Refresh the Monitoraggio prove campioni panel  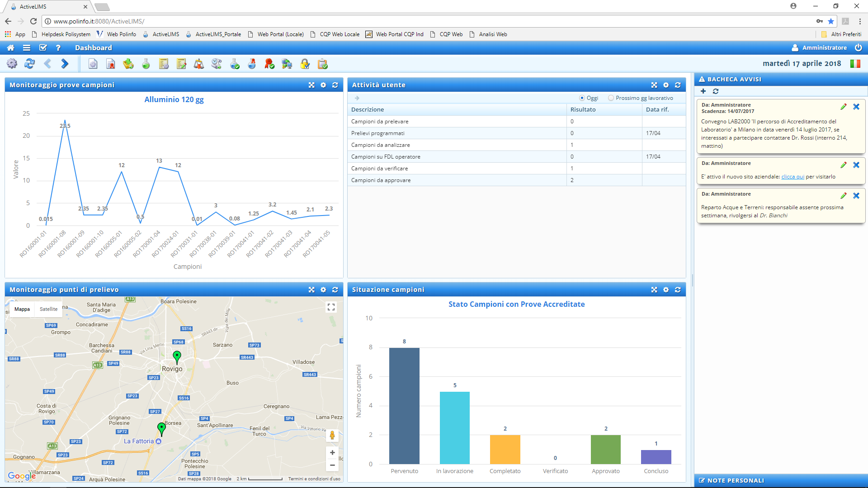tap(335, 85)
